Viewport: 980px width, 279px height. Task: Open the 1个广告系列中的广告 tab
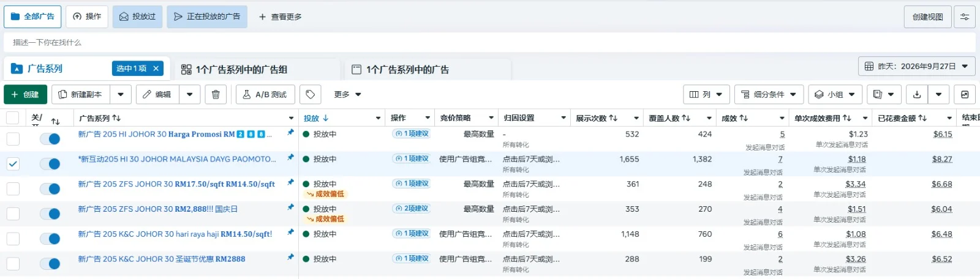coord(428,69)
